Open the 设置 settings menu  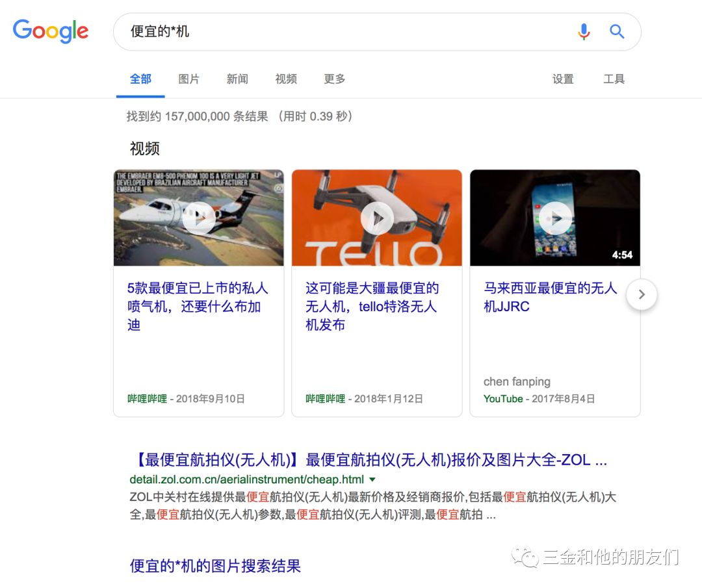(563, 79)
